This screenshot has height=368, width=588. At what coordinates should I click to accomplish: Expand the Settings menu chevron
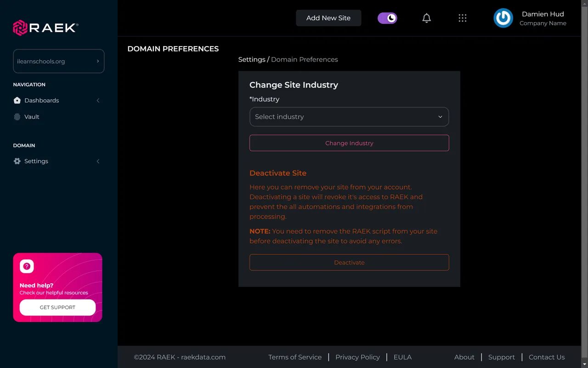tap(98, 161)
